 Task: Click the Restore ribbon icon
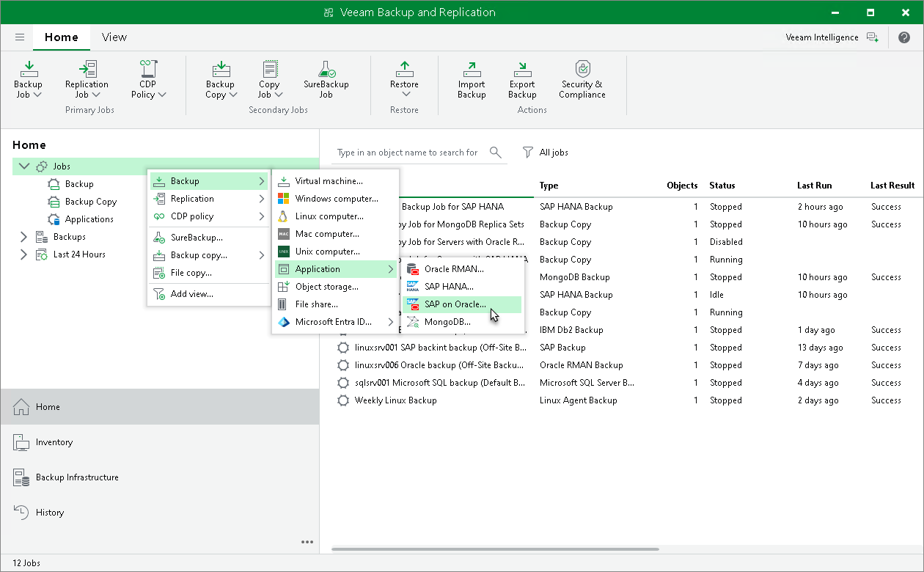point(404,79)
